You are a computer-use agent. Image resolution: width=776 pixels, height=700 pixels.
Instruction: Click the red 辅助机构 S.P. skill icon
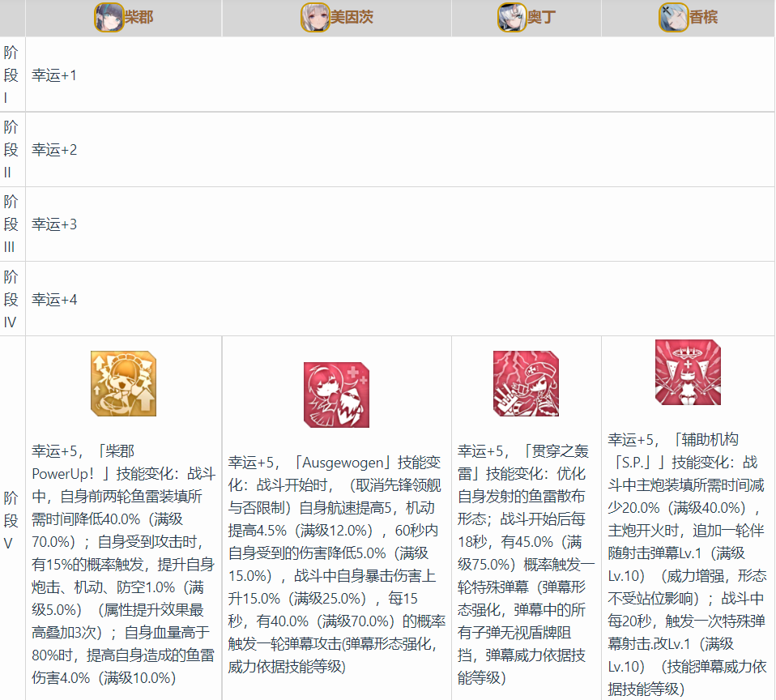click(x=688, y=372)
